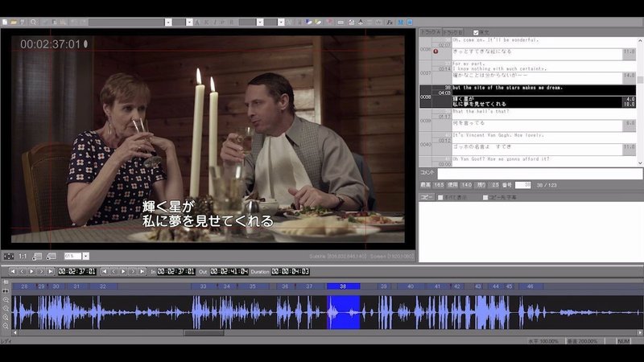
Task: Go to previous subtitle in second transport group
Action: (x=114, y=271)
